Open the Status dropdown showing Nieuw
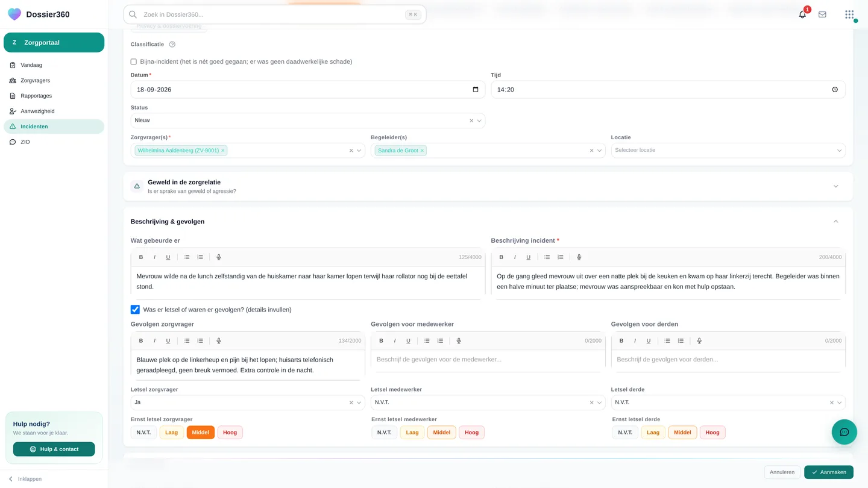Screen dimensions: 868x488 [307, 120]
